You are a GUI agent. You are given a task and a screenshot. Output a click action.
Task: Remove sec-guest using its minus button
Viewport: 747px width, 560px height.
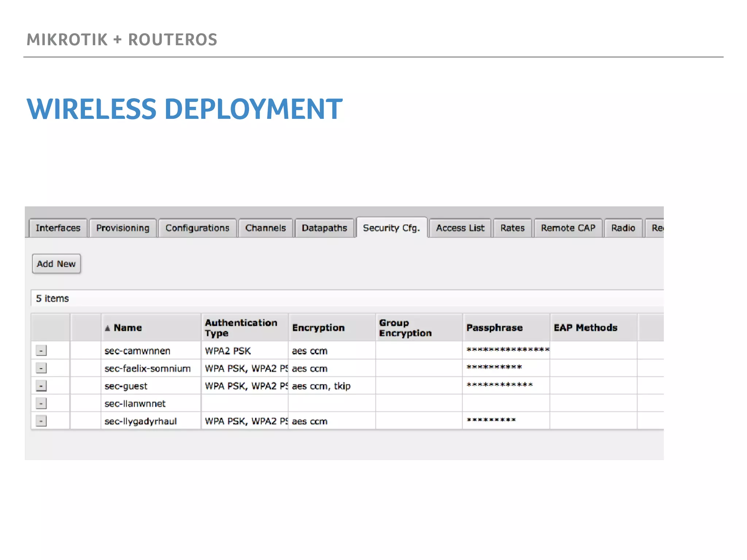[x=41, y=386]
